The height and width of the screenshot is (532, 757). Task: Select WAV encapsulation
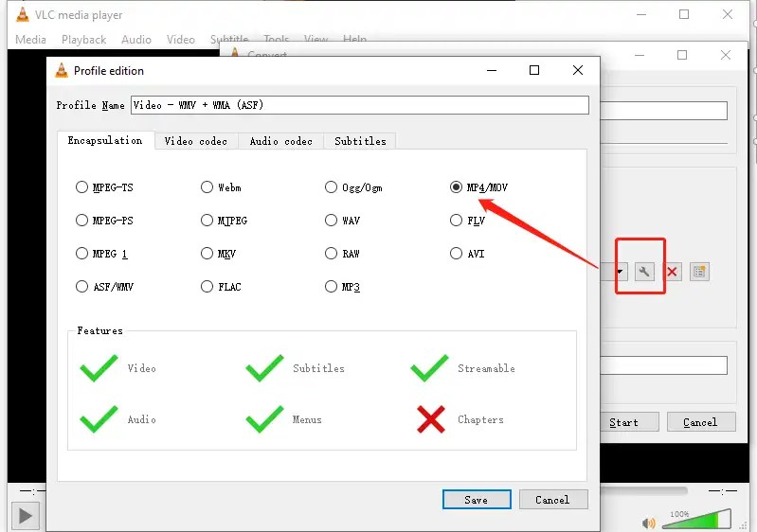click(x=342, y=221)
